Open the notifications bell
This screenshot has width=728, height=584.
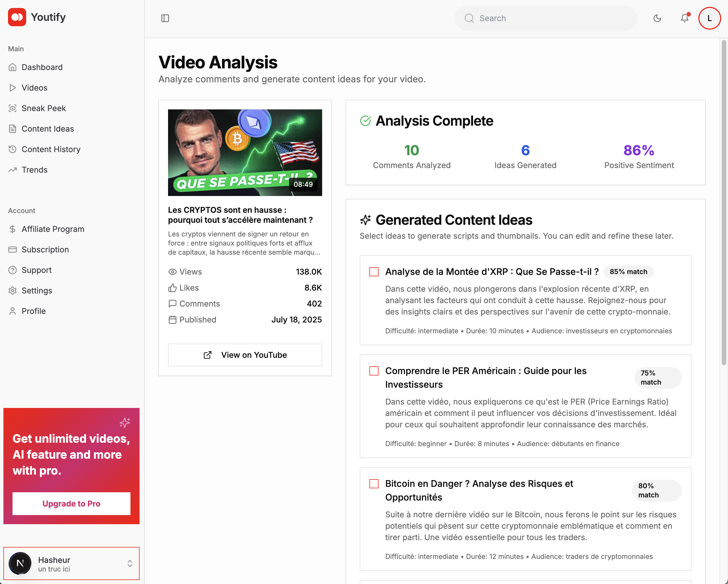click(684, 18)
